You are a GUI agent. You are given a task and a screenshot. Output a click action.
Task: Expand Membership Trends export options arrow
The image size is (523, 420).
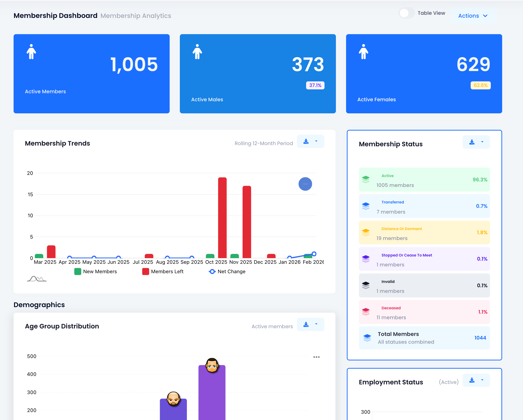click(316, 141)
